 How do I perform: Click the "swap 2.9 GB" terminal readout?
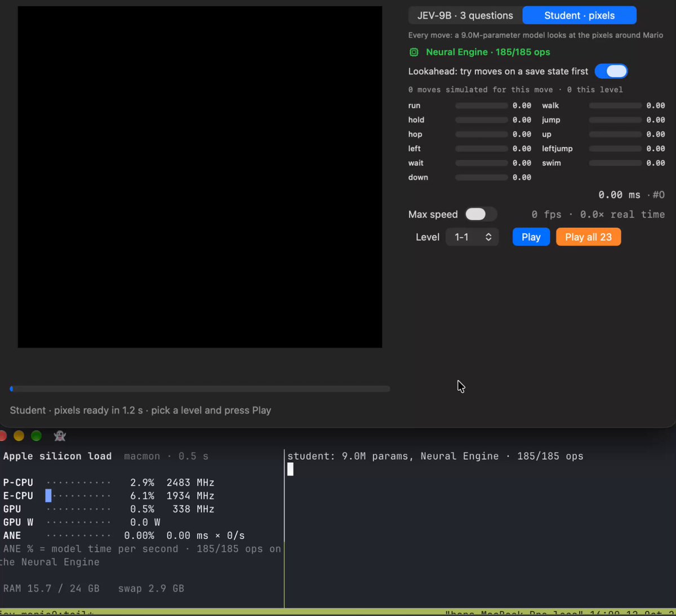pos(151,589)
